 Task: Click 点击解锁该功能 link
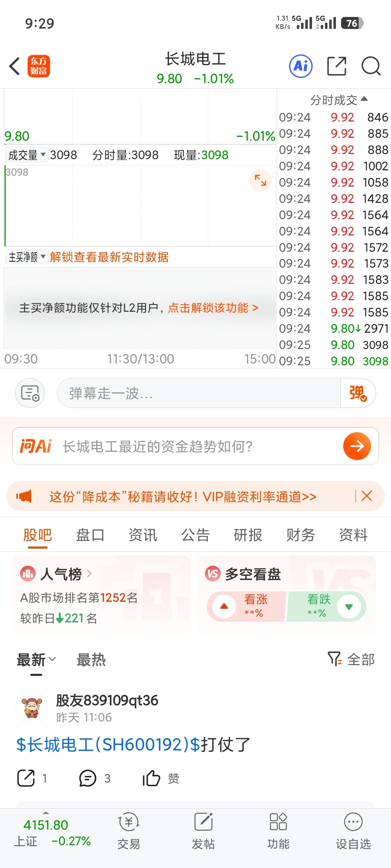pyautogui.click(x=213, y=308)
